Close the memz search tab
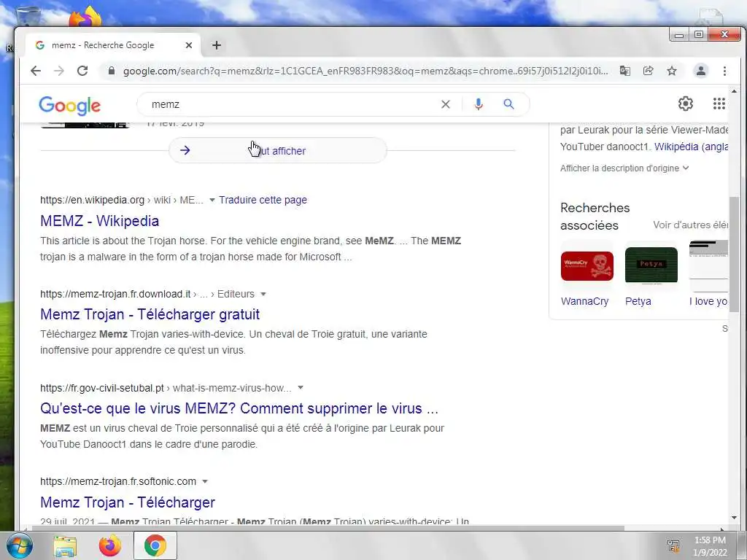Screen dimensions: 747x560 (189, 45)
